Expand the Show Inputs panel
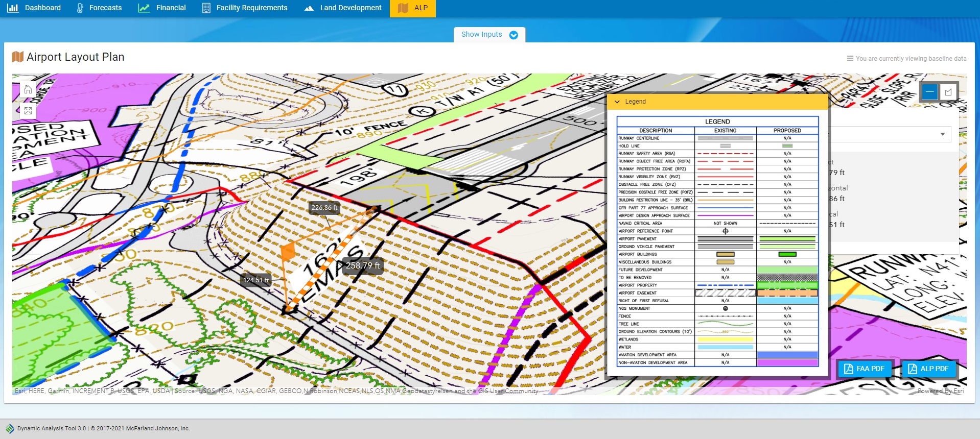The image size is (980, 439). point(489,34)
